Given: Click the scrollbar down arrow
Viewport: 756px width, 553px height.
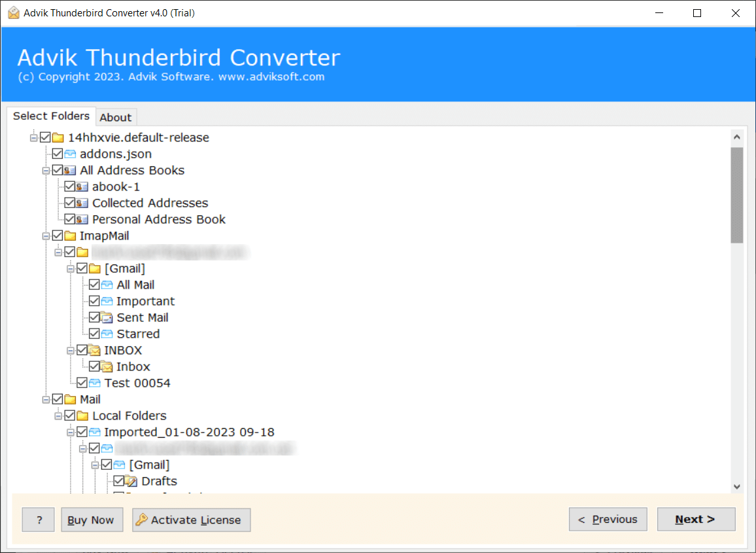Looking at the screenshot, I should pyautogui.click(x=737, y=486).
